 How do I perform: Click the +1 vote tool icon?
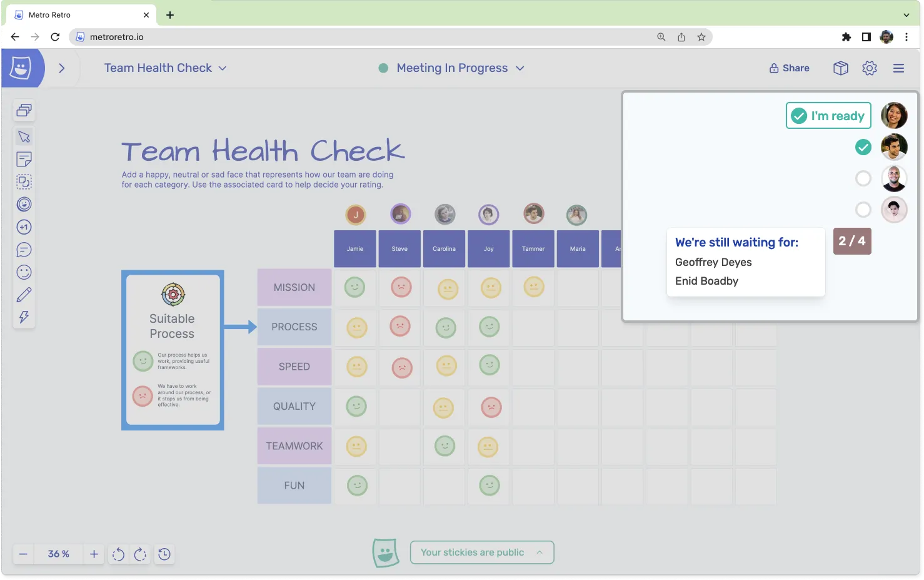[24, 227]
